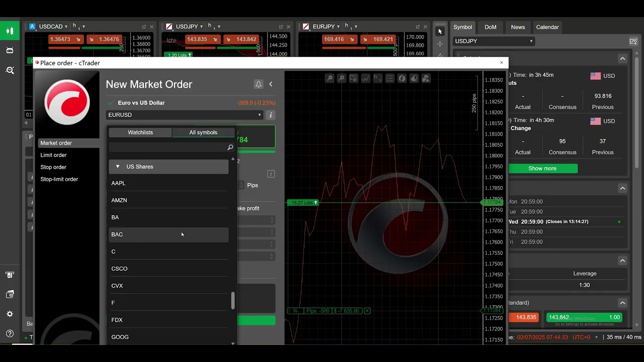This screenshot has height=362, width=644.
Task: Click the search magnifier in symbol list
Action: coord(230,147)
